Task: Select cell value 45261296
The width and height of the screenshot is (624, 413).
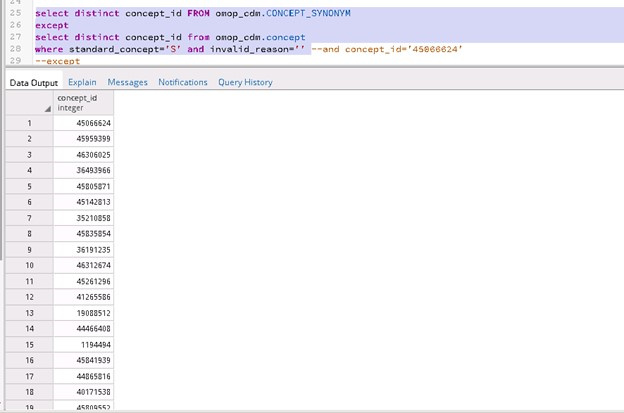Action: [84, 281]
